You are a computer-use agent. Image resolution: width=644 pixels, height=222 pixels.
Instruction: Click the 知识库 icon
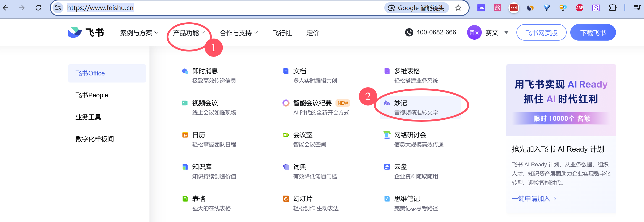click(x=185, y=167)
